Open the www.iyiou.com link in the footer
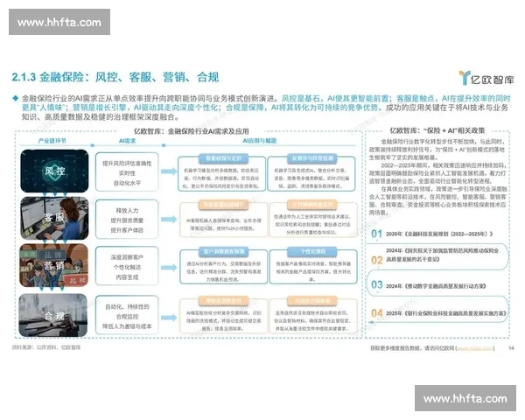This screenshot has width=525, height=420. pos(475,348)
